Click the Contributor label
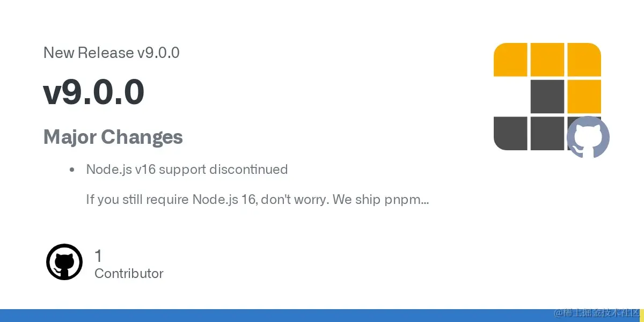644x322 pixels. coord(129,273)
